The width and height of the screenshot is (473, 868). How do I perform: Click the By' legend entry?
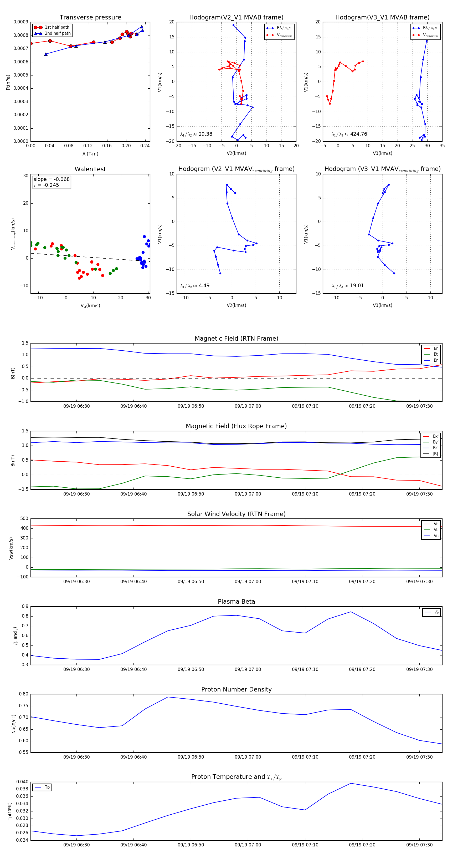click(x=431, y=442)
